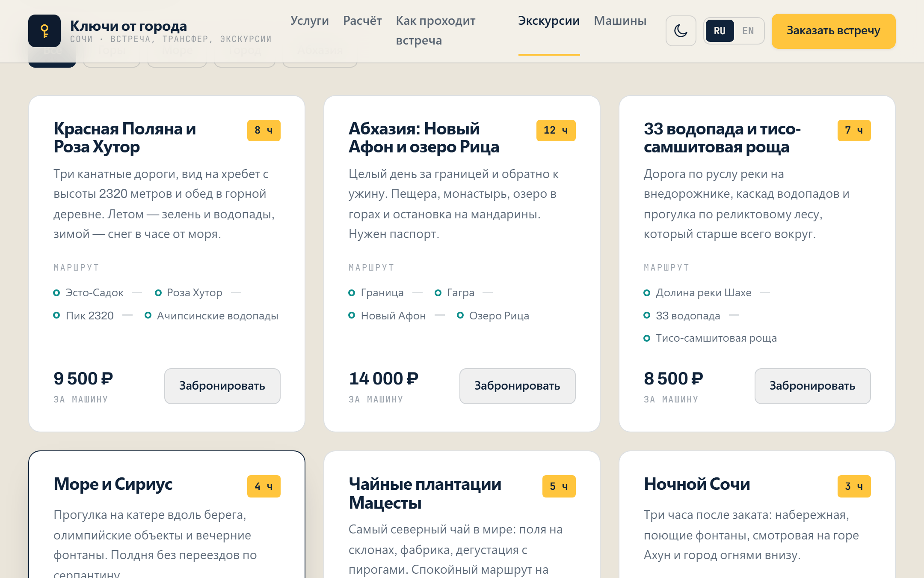Click the Абхазия: Новый Афон title
Viewport: 924px width, 578px height.
pyautogui.click(x=424, y=138)
